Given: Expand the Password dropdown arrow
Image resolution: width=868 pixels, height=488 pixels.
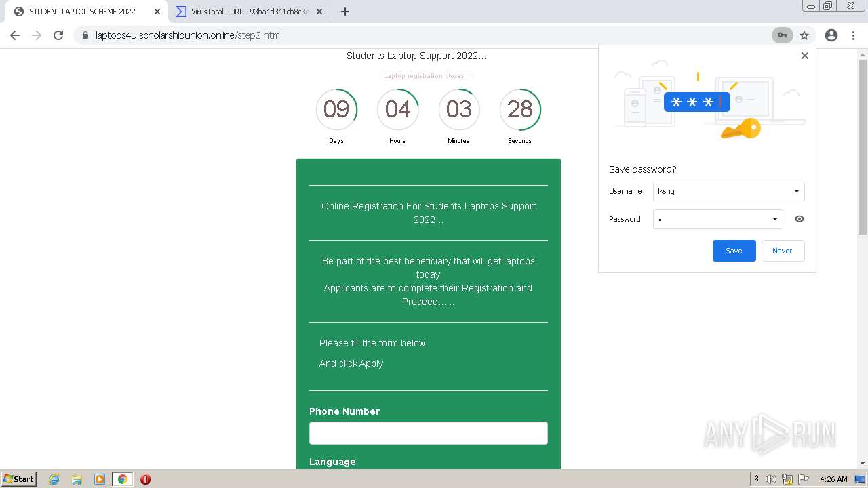Looking at the screenshot, I should click(775, 219).
